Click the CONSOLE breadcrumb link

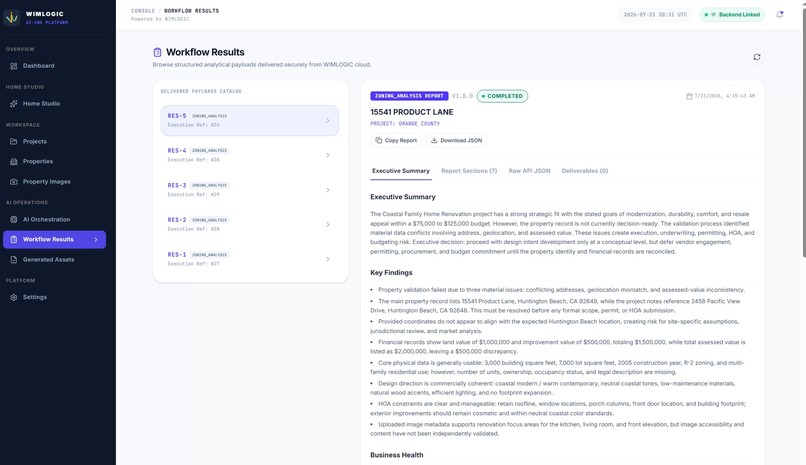pos(143,11)
